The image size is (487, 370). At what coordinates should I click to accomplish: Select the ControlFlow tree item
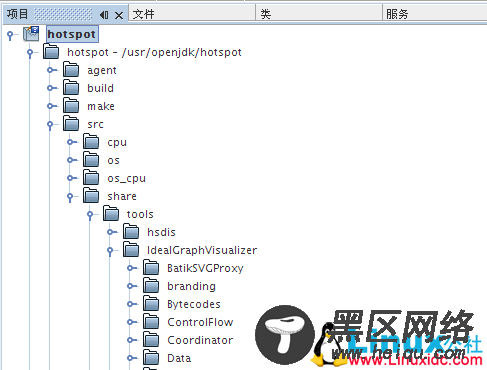pos(200,322)
